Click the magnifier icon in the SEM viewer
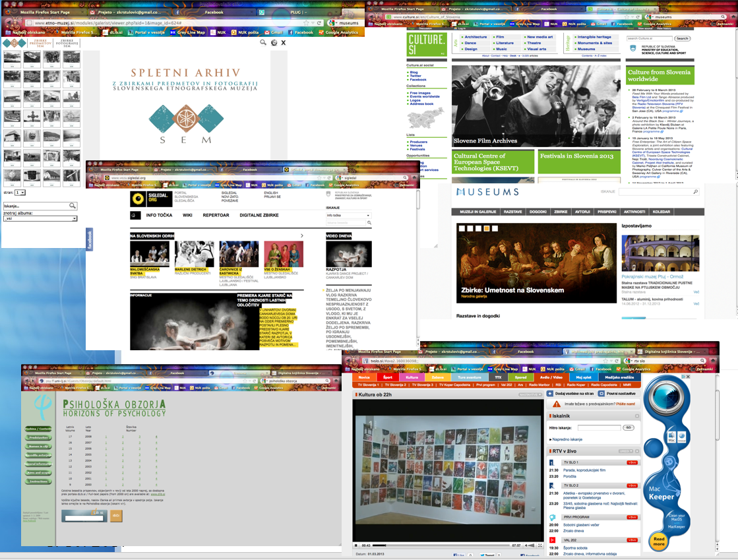This screenshot has height=560, width=738. tap(263, 42)
